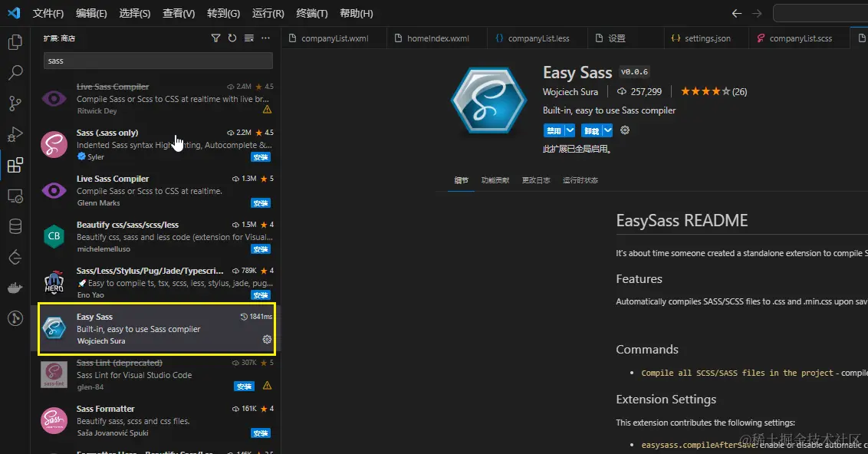
Task: Switch to companyList.less editor tab
Action: pos(538,38)
